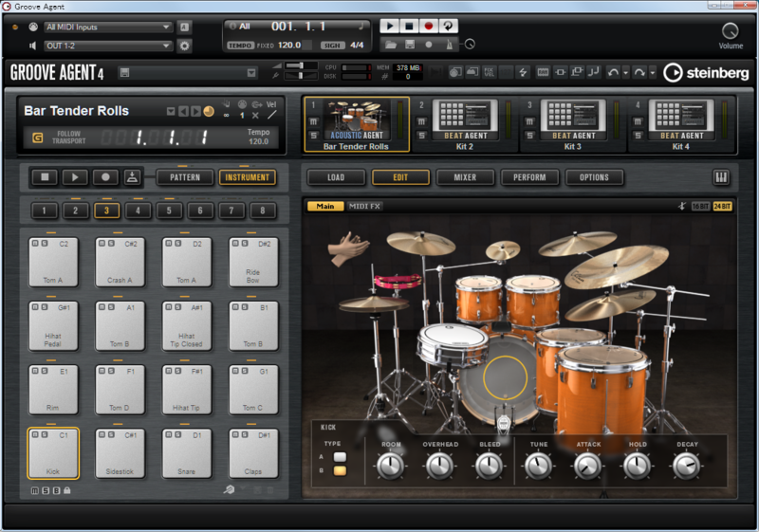759x532 pixels.
Task: Mute kit slot 1 Acoustic Agent
Action: pyautogui.click(x=313, y=122)
